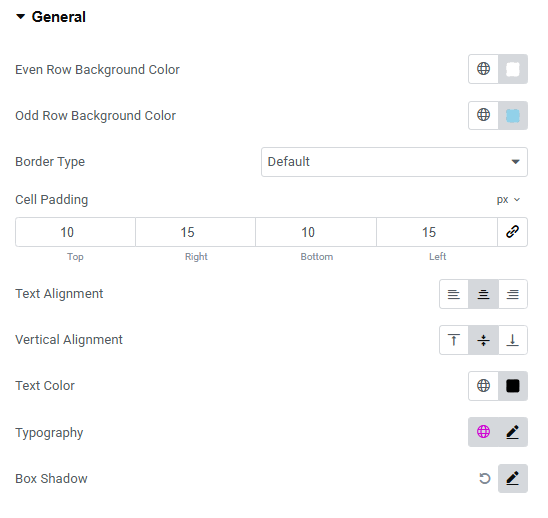Click global color globe icon for Text Color

point(483,386)
